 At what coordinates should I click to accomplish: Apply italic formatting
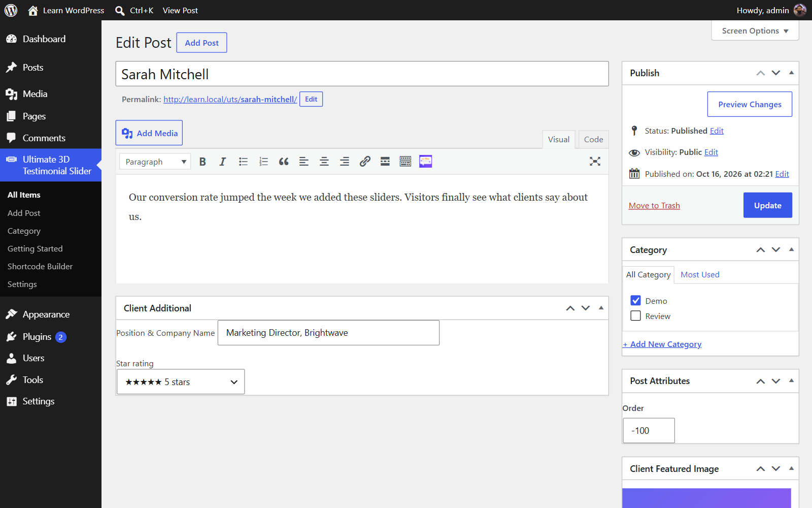tap(222, 162)
